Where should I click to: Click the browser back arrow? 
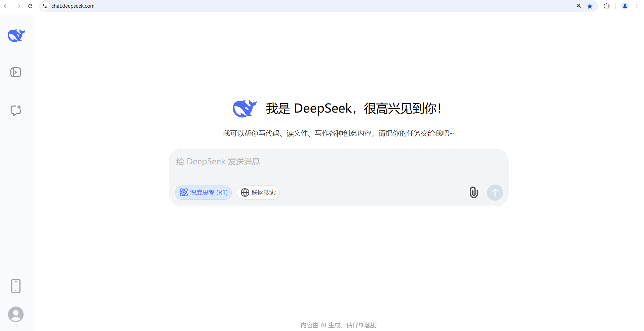pyautogui.click(x=6, y=6)
